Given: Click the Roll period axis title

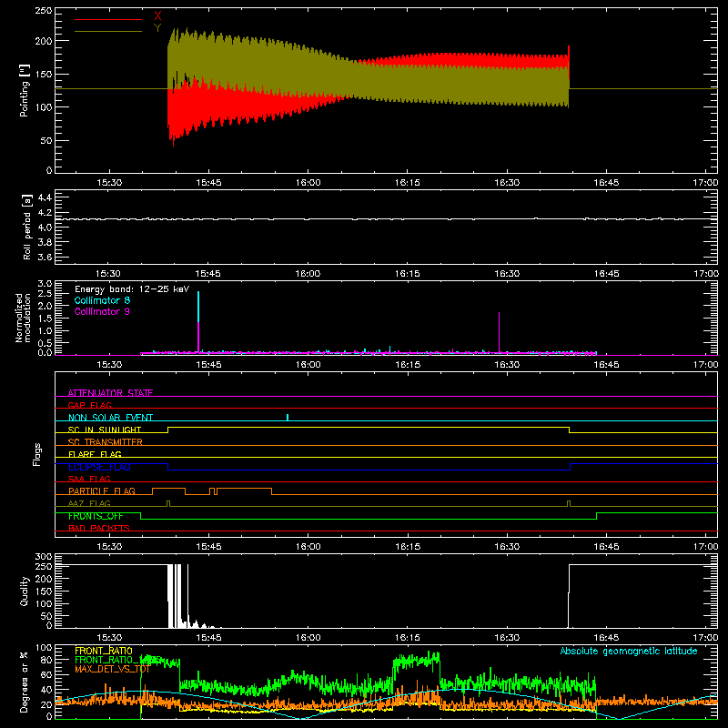Looking at the screenshot, I should pyautogui.click(x=26, y=227).
